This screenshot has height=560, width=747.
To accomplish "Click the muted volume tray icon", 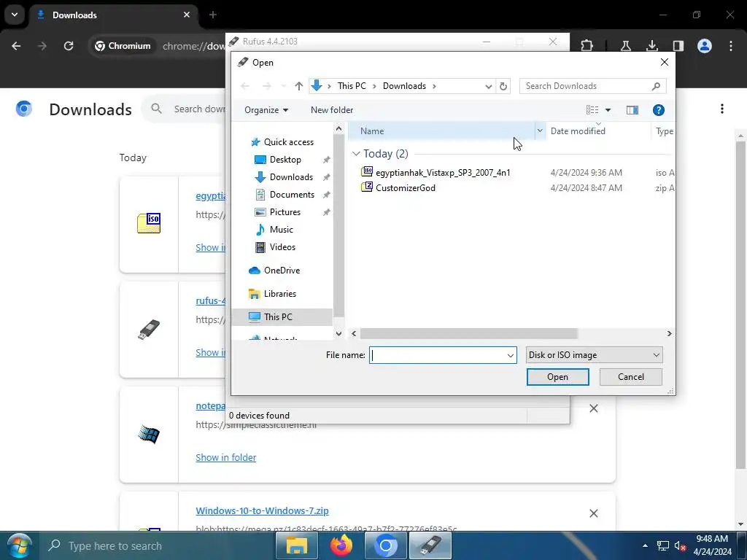I will [680, 545].
